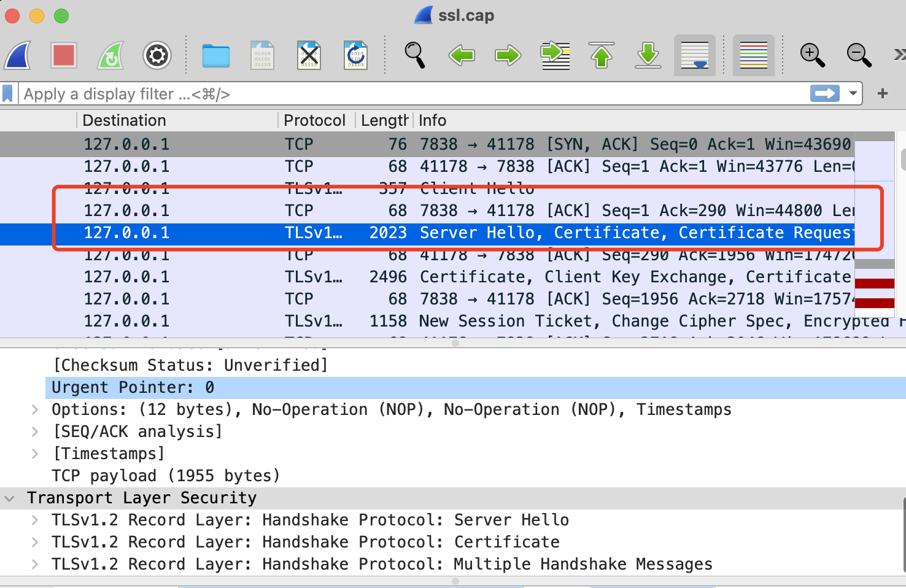Select packet with Seq=1 Ack=1 Win=43776
Viewport: 906px width, 588px height.
pyautogui.click(x=427, y=166)
